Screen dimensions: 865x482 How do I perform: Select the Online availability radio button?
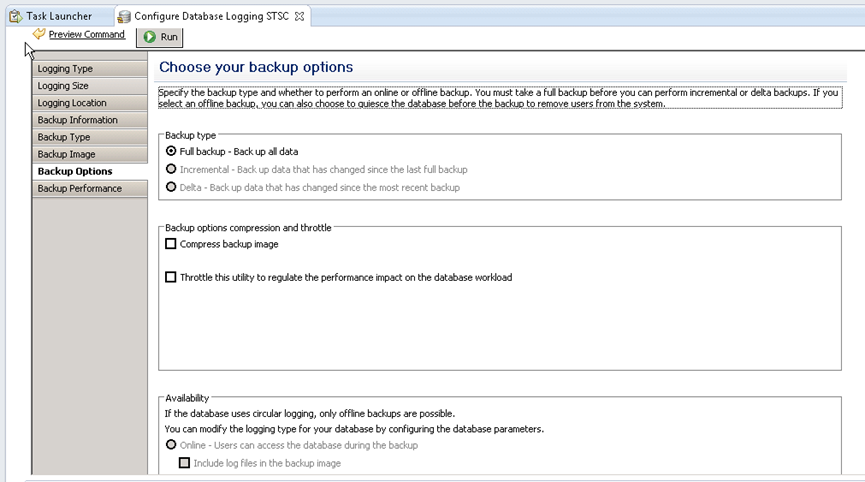(x=171, y=445)
